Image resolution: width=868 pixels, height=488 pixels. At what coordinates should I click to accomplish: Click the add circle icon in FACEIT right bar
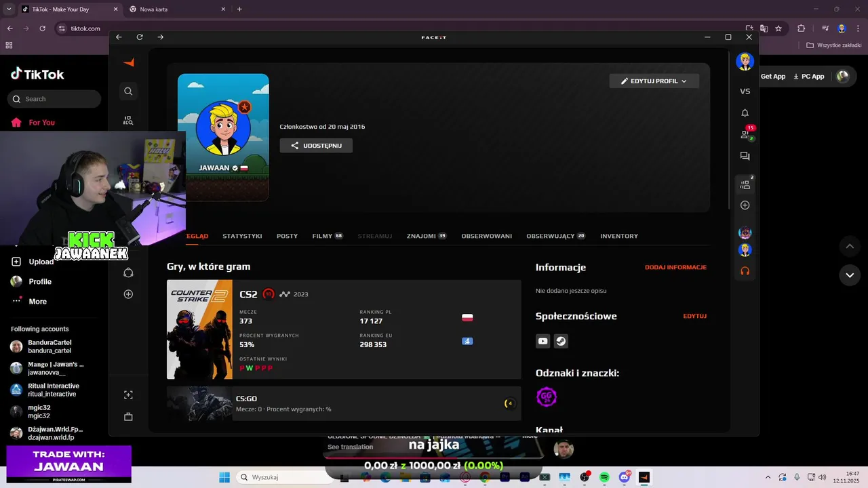tap(745, 205)
